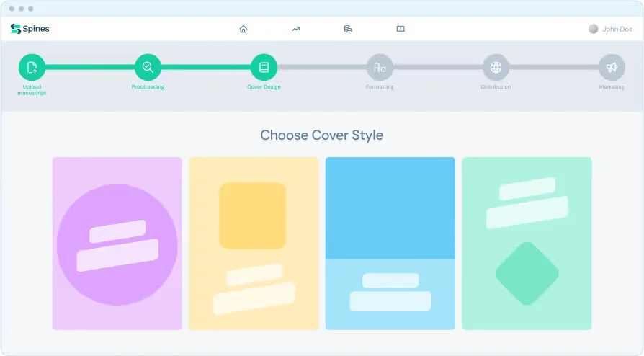Select the Proofreading step circle
The image size is (644, 356).
[x=148, y=67]
